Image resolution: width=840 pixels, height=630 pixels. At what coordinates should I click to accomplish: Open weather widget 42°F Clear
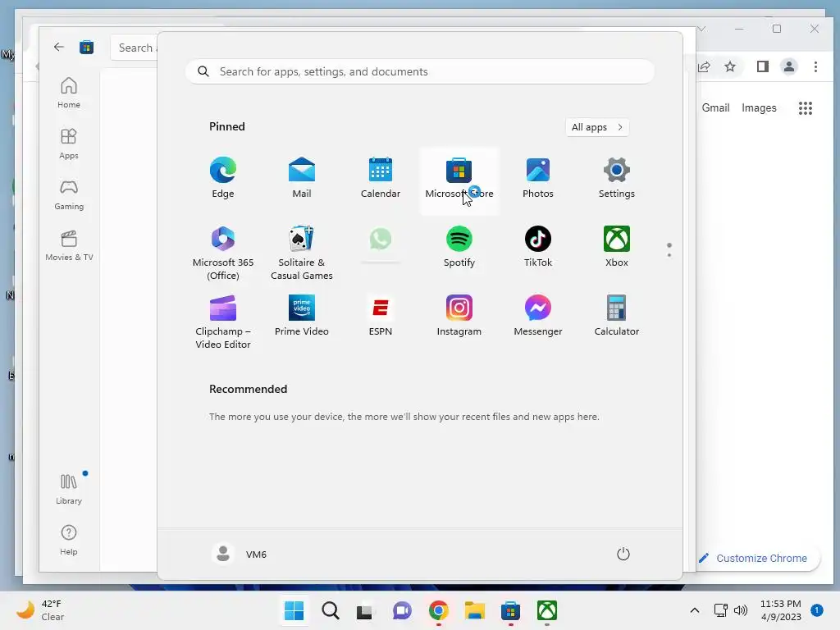pyautogui.click(x=41, y=610)
